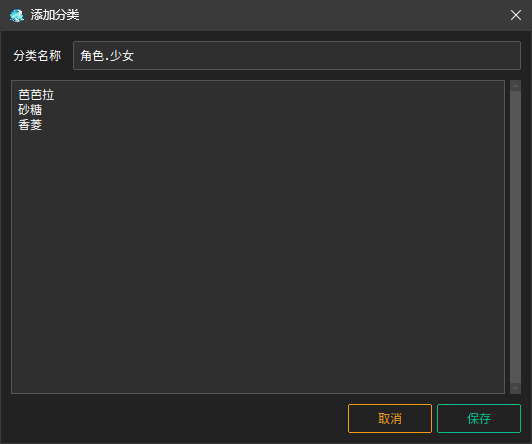Click the scrollbar down arrow
The image size is (532, 444).
tap(515, 388)
